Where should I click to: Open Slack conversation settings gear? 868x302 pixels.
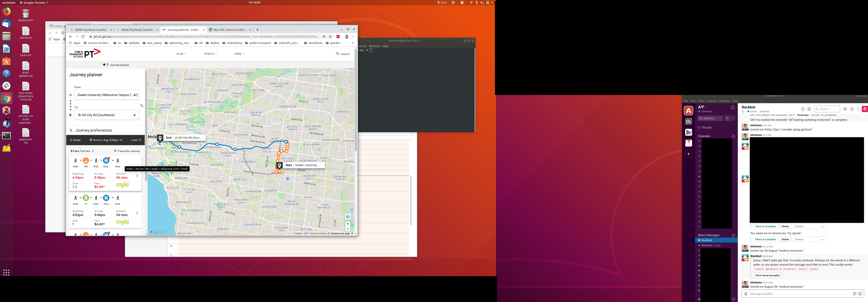pos(809,109)
